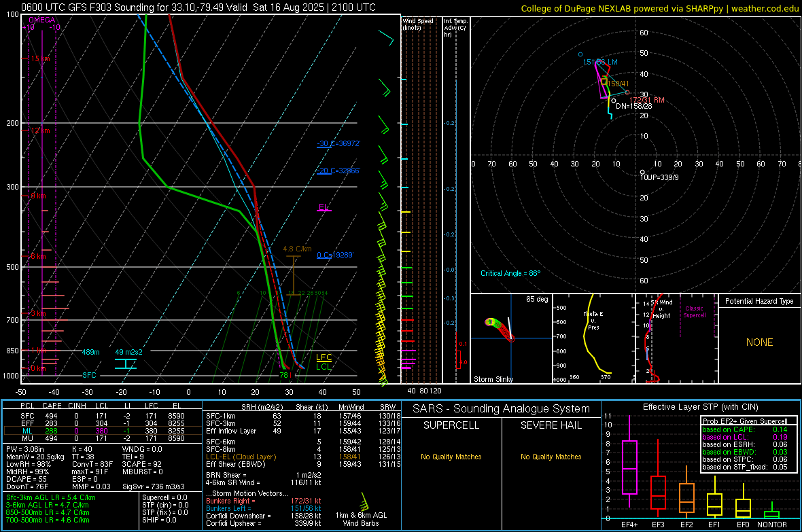Screen dimensions: 802x532
Task: Click the Critical Angle = 86° text
Action: tap(510, 273)
